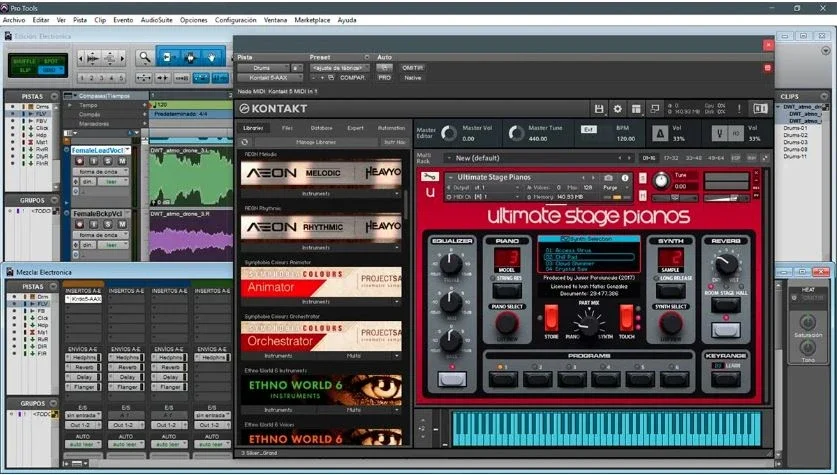Open Kontakt options gear icon
The image size is (837, 475).
click(618, 109)
